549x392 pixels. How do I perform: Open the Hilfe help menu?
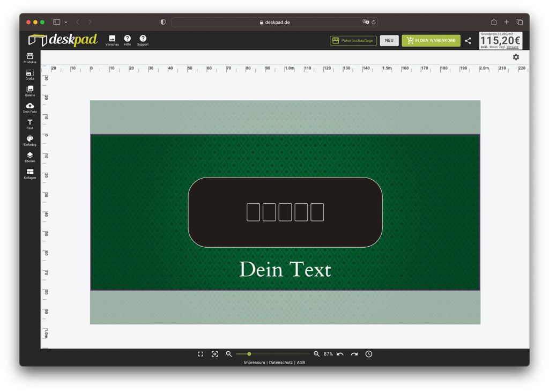[x=128, y=40]
